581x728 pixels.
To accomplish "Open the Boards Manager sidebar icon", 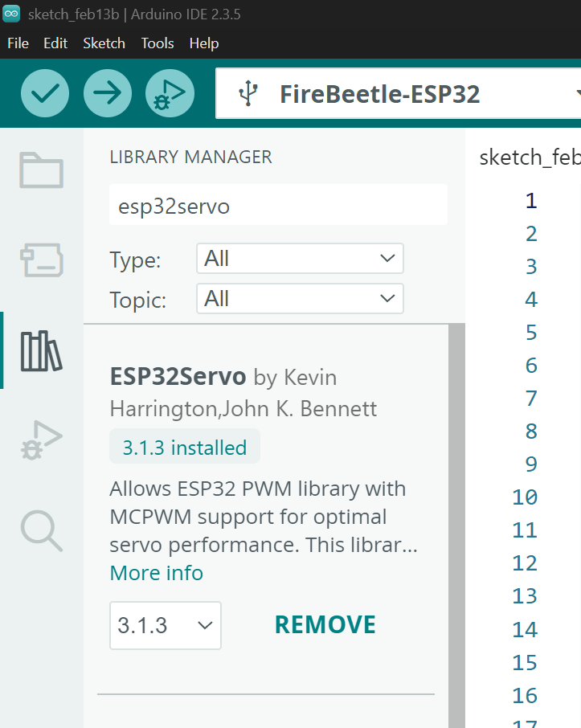I will point(41,260).
